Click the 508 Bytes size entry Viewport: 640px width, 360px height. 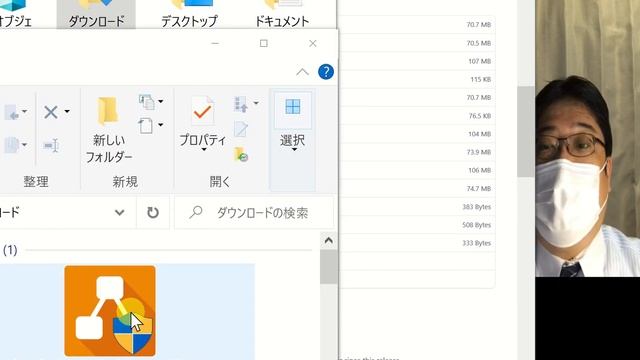tap(476, 225)
